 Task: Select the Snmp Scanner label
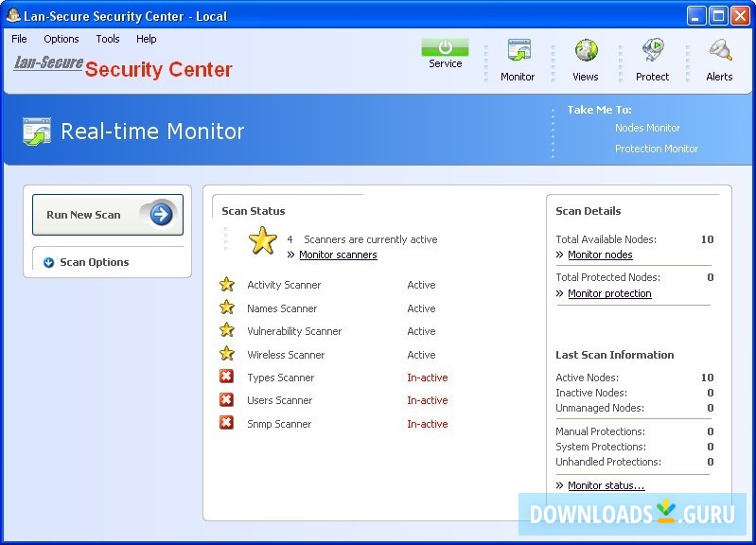(279, 424)
